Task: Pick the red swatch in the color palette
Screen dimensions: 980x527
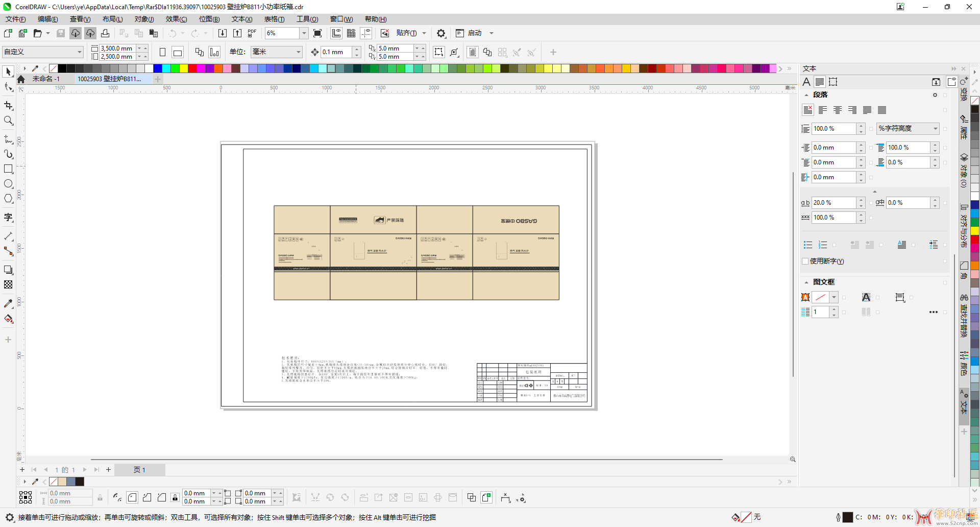Action: pyautogui.click(x=192, y=68)
